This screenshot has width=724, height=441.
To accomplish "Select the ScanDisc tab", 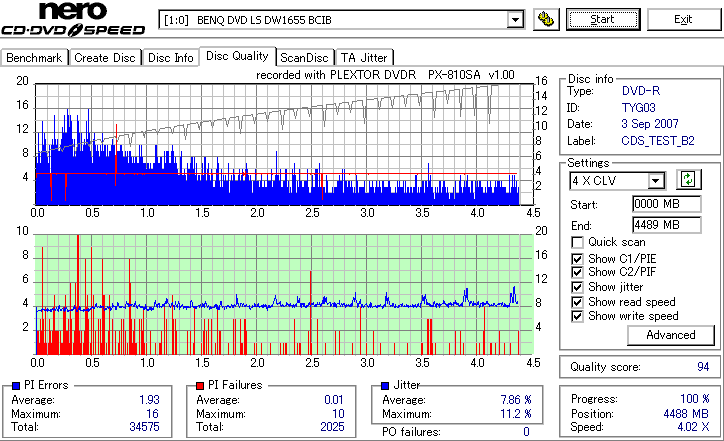I will 304,58.
